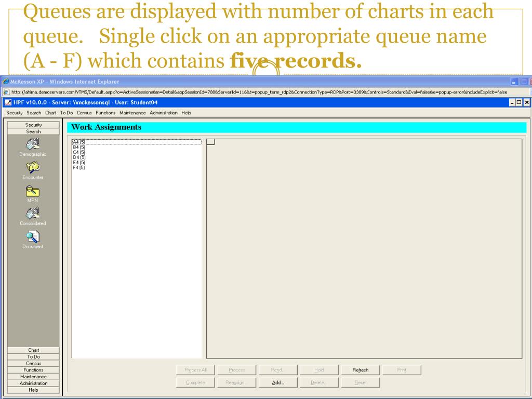Expand the Chart sidebar section
The width and height of the screenshot is (532, 399).
(x=33, y=350)
